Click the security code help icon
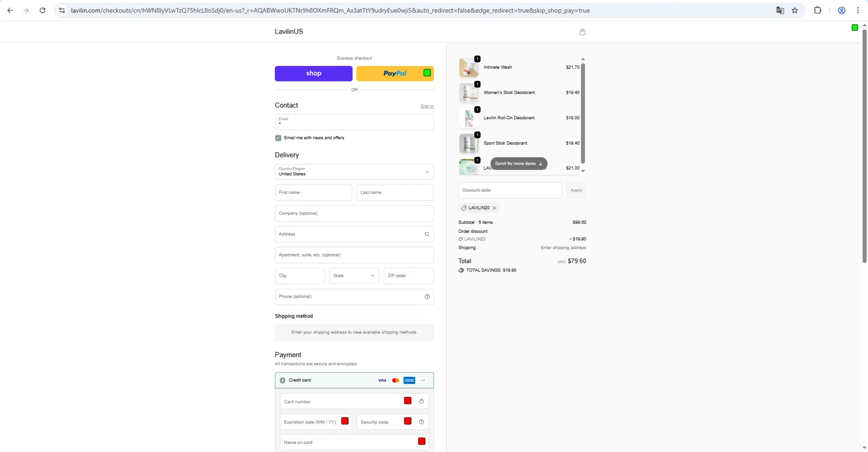Image resolution: width=868 pixels, height=452 pixels. click(421, 422)
